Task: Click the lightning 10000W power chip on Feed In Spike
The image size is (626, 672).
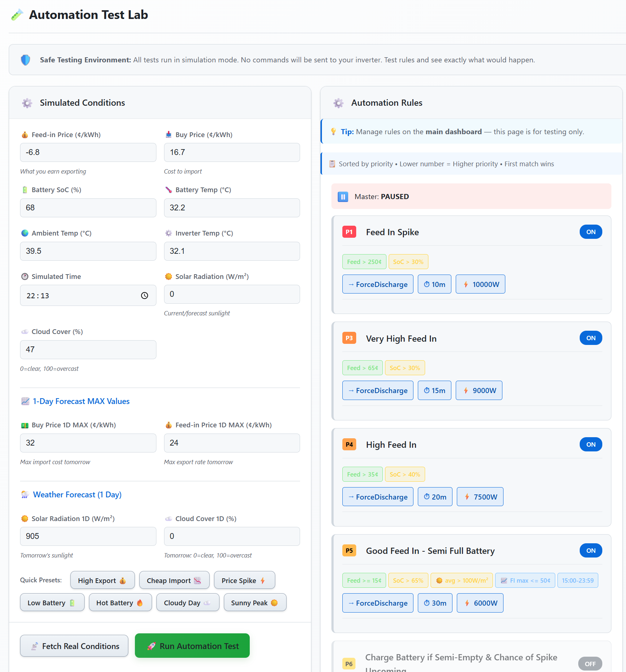Action: click(x=480, y=284)
